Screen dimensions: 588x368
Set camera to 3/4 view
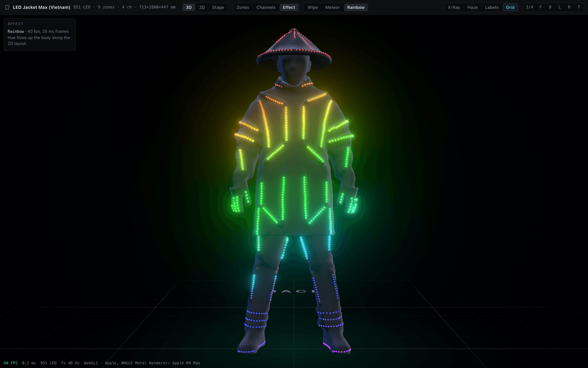pyautogui.click(x=529, y=7)
